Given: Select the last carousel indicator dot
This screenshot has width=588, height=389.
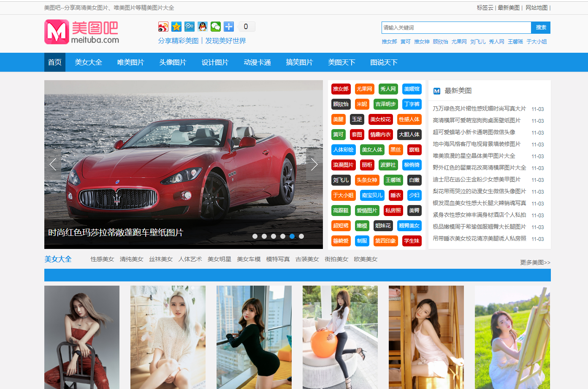Looking at the screenshot, I should coord(301,236).
